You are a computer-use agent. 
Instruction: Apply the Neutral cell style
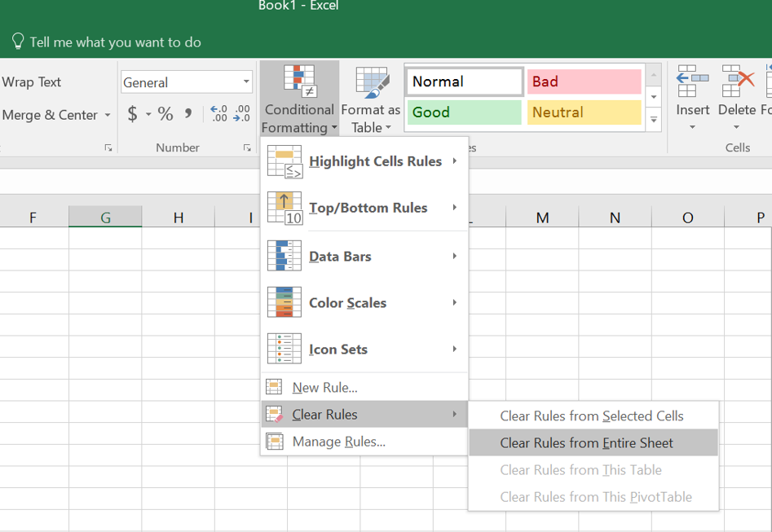coord(584,112)
